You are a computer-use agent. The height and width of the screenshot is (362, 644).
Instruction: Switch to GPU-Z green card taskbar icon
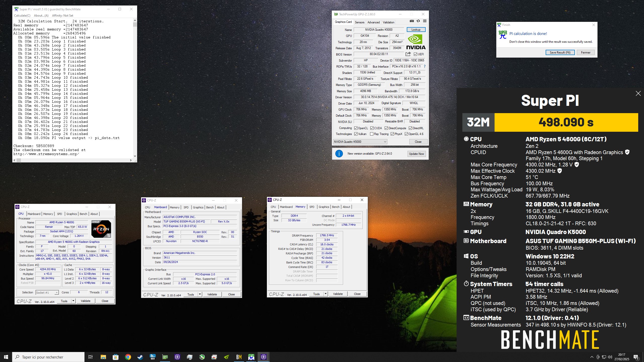point(165,357)
